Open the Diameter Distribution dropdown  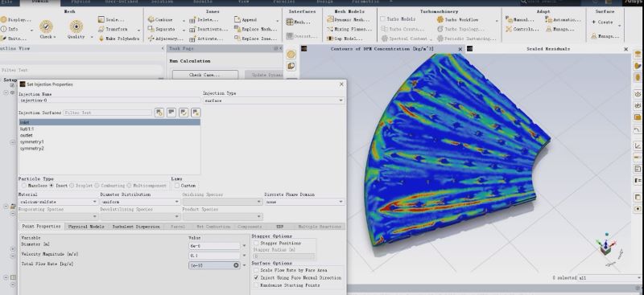coord(140,202)
